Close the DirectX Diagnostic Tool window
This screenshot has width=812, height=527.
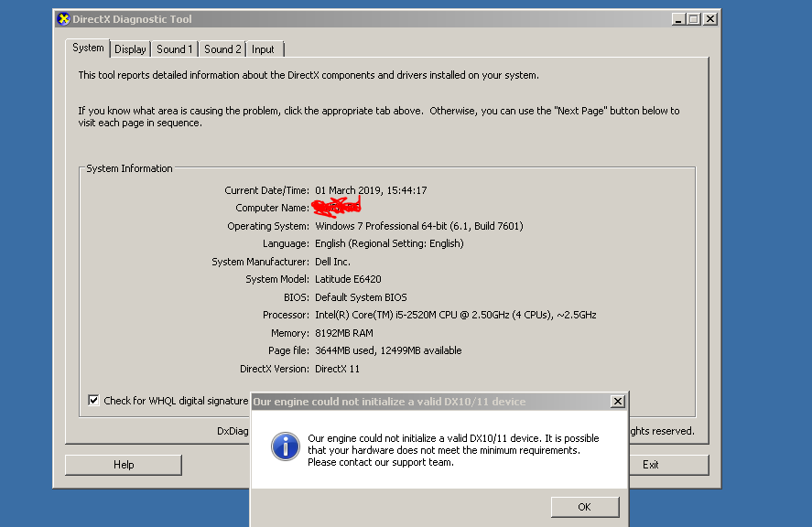click(x=710, y=19)
